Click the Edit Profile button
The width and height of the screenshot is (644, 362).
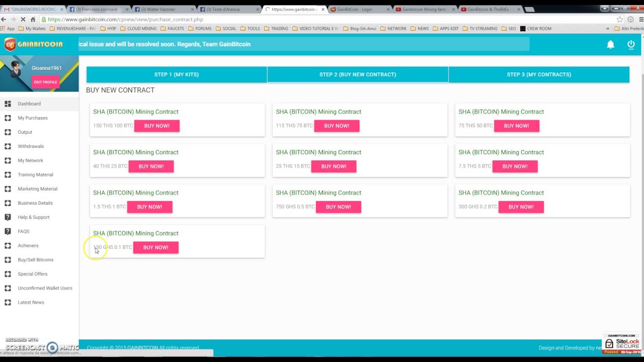(x=45, y=82)
